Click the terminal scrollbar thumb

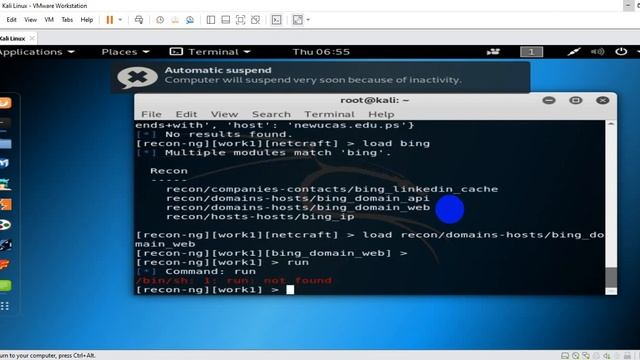(x=611, y=278)
